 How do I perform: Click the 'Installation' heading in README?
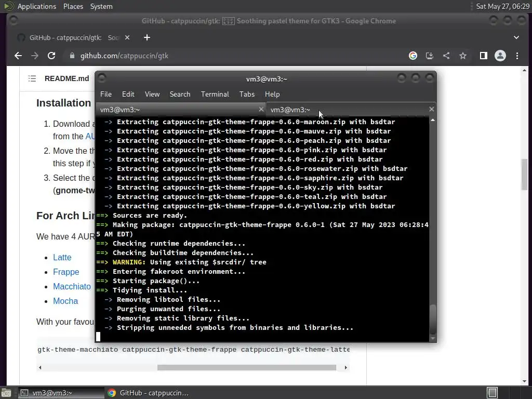[63, 103]
